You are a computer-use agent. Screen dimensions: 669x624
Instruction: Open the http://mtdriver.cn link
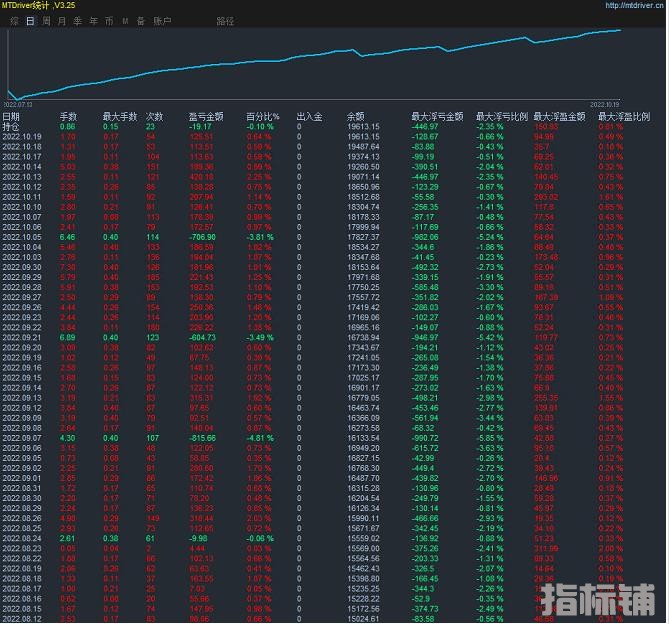coord(634,5)
